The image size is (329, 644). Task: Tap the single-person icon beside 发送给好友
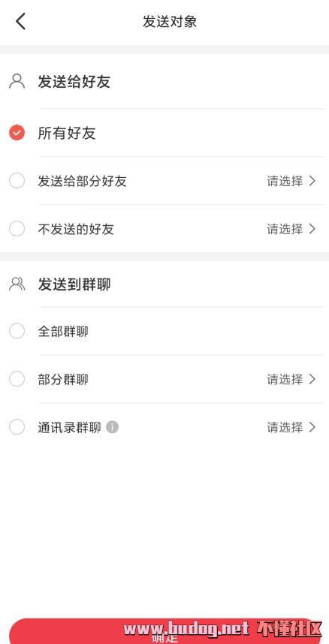(17, 81)
